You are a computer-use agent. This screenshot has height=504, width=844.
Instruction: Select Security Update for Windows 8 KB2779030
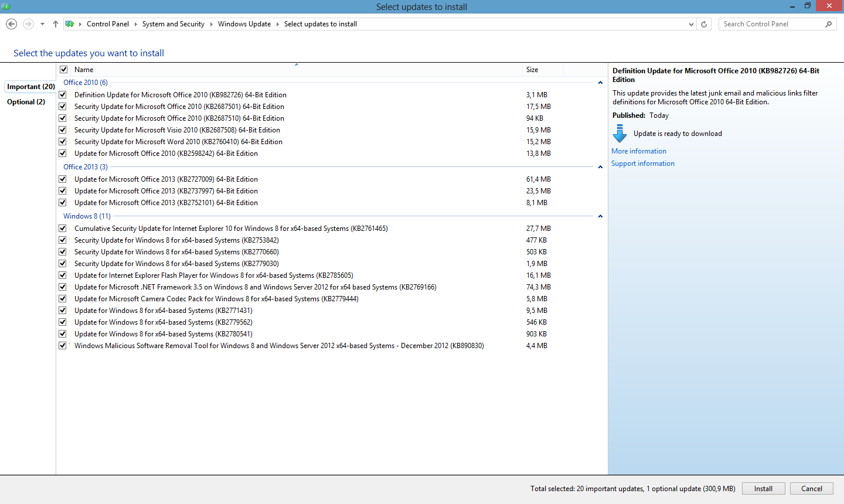176,264
